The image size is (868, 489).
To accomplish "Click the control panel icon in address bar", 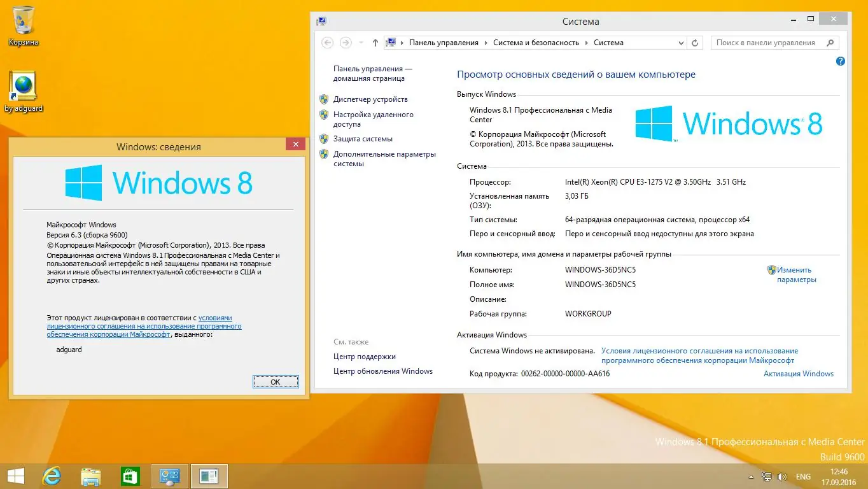I will [391, 43].
